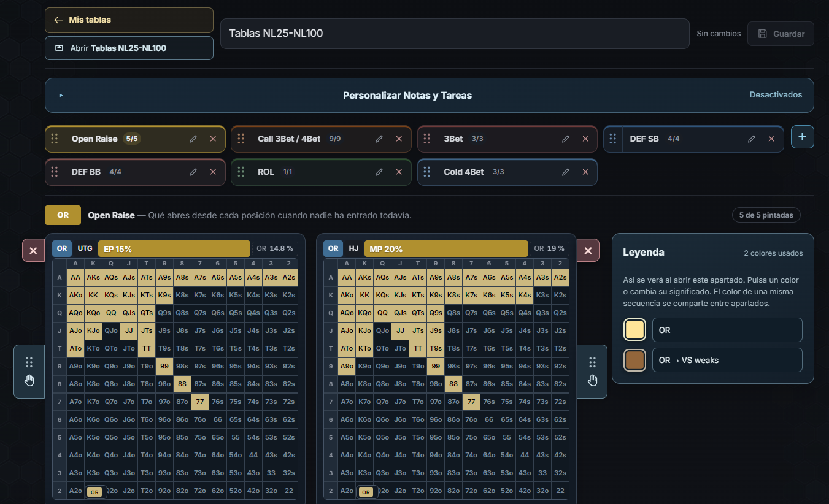Remove the ROL section
The image size is (829, 504).
pyautogui.click(x=399, y=172)
